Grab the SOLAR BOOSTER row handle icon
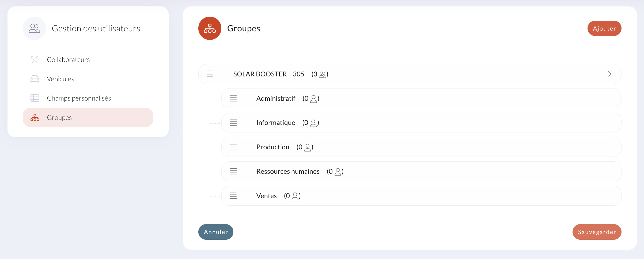 pos(210,74)
